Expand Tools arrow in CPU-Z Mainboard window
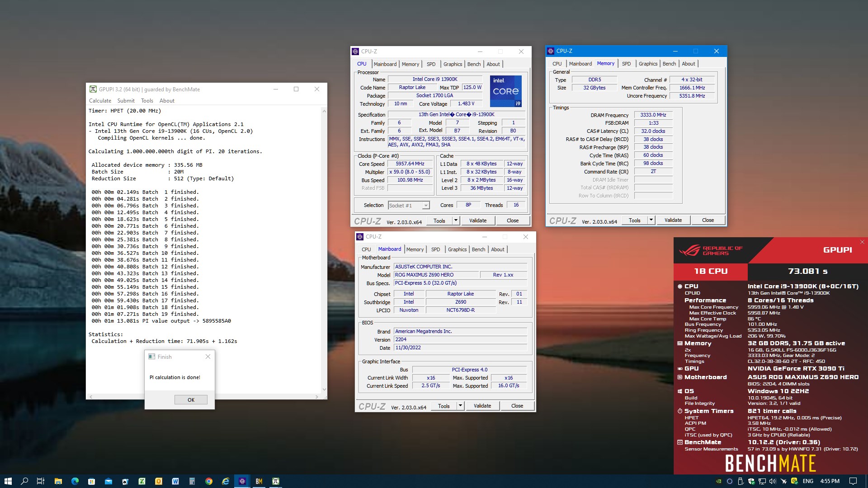 click(460, 406)
